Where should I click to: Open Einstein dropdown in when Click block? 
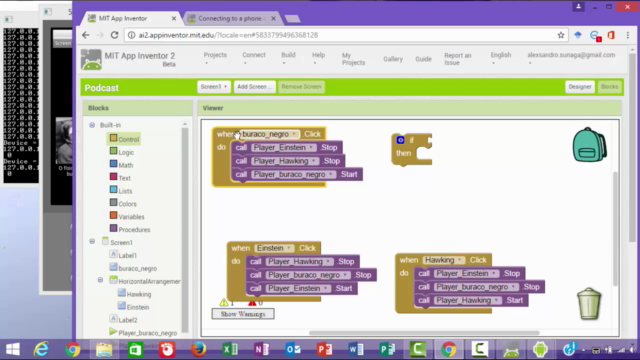click(x=289, y=248)
